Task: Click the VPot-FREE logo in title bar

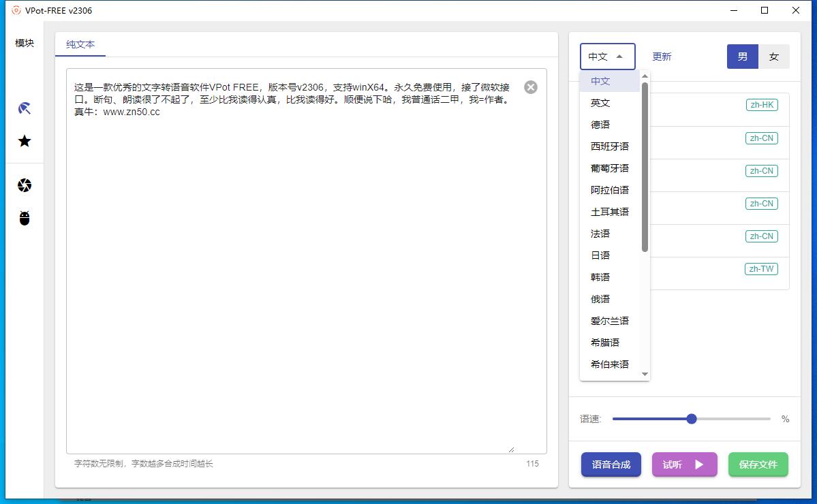Action: [15, 10]
